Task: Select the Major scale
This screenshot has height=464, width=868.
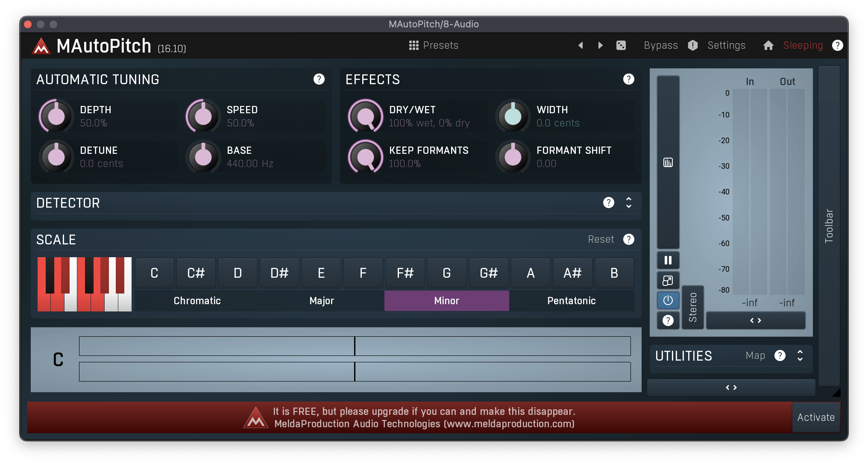Action: 322,301
